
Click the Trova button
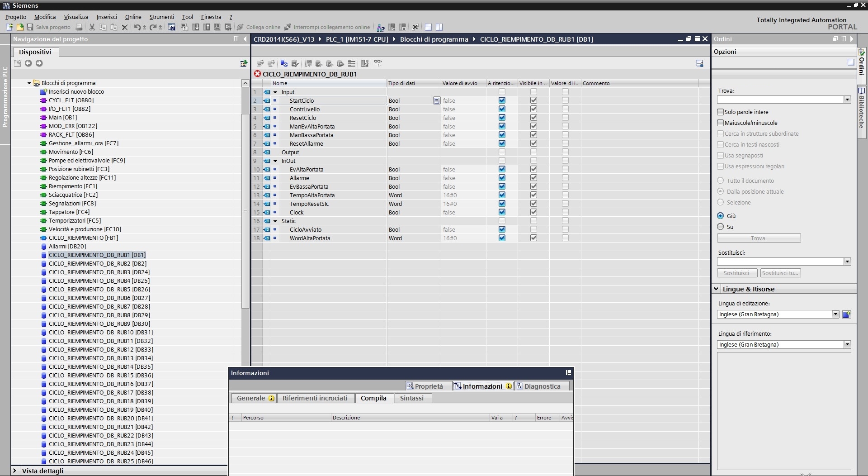tap(759, 238)
